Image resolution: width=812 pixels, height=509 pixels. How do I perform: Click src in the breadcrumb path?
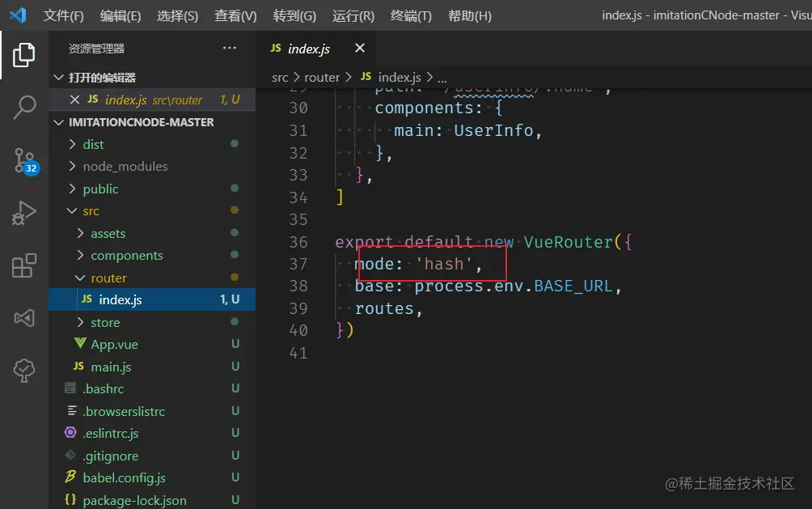coord(280,77)
